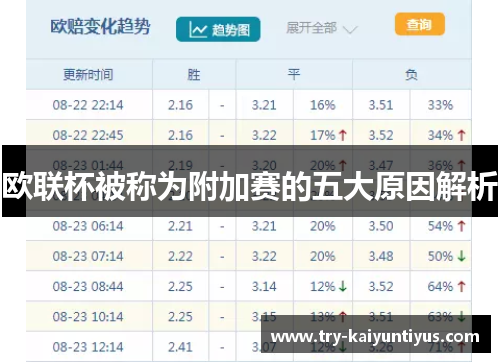Click the 胜 column header
The width and height of the screenshot is (500, 362).
point(194,74)
